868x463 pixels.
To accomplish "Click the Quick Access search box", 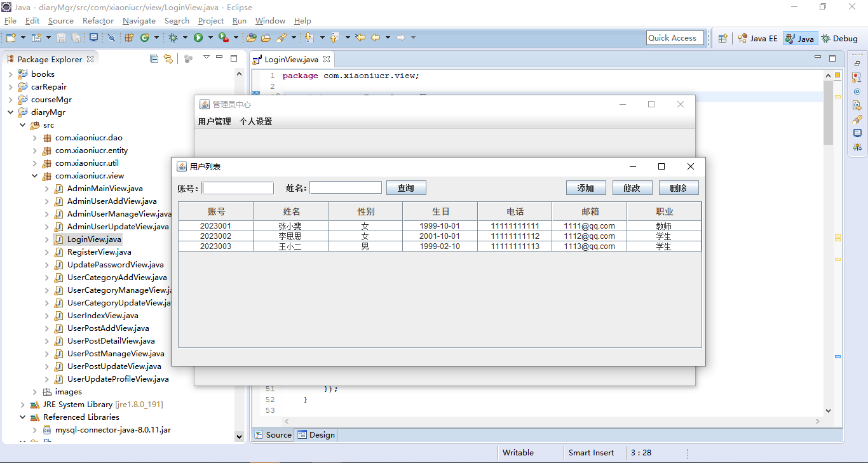I will pyautogui.click(x=675, y=38).
